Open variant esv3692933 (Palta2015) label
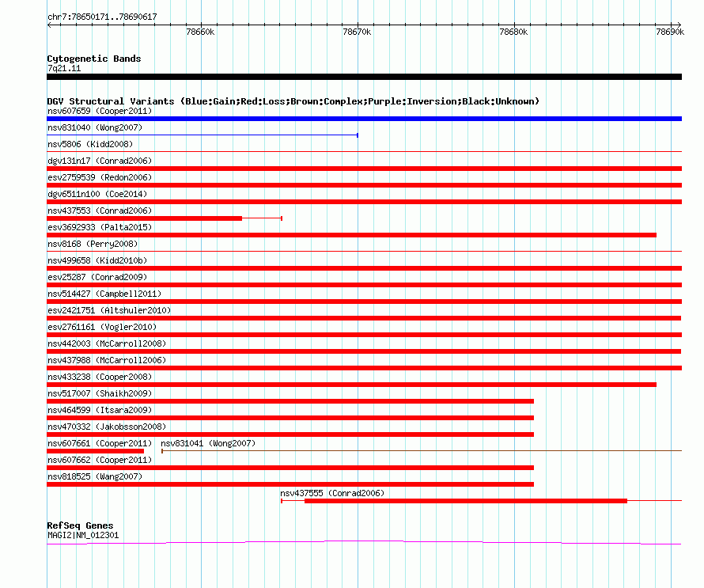This screenshot has width=704, height=588. 100,227
